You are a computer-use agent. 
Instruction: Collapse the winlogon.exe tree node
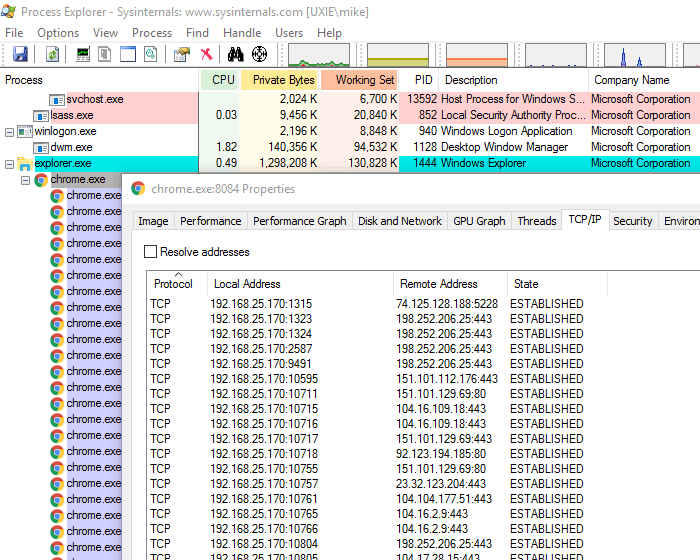(x=10, y=131)
